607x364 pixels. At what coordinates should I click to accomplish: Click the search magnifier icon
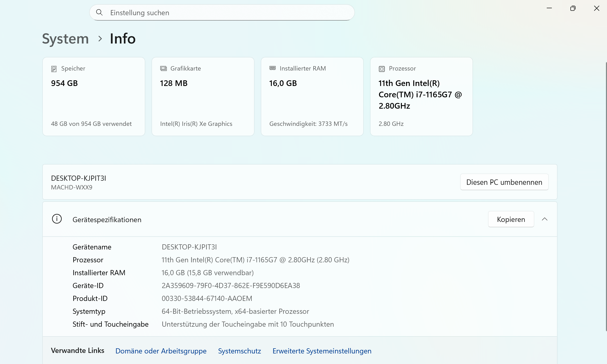99,12
